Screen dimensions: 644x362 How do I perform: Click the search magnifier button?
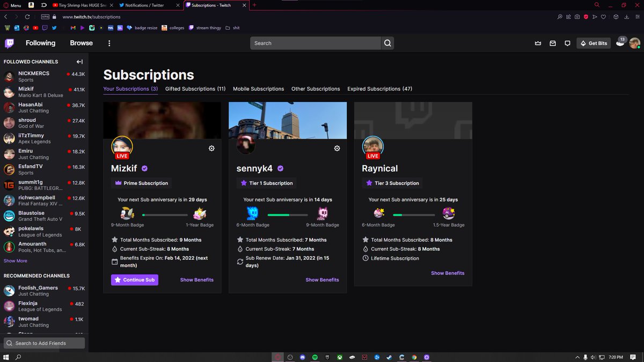coord(387,44)
